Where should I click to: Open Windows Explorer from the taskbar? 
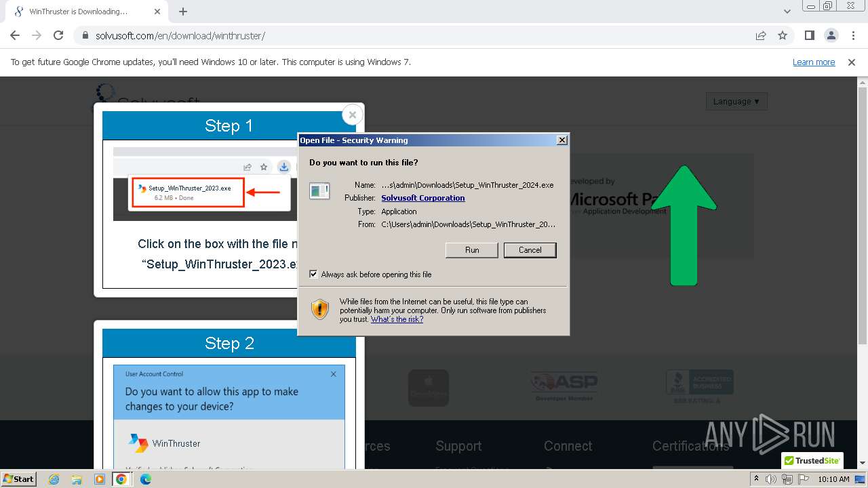pos(77,479)
